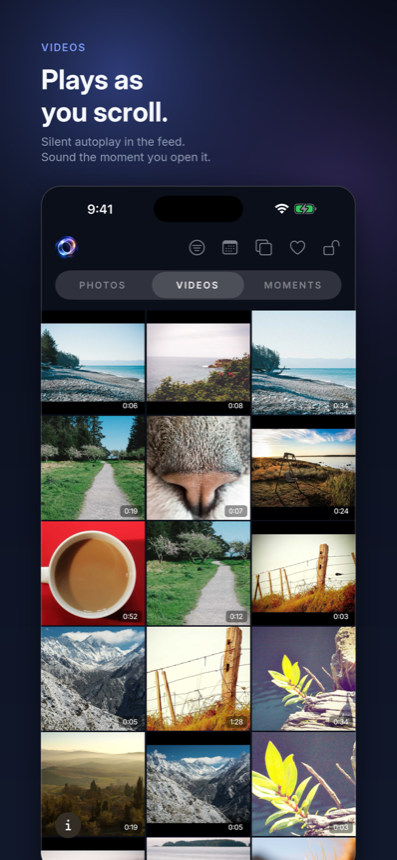This screenshot has height=860, width=397.
Task: Play the coffee cup video 0:52
Action: [x=93, y=573]
